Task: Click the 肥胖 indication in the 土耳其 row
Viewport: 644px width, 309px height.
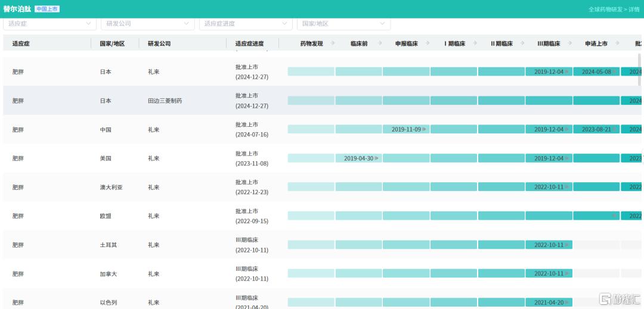Action: (x=18, y=245)
